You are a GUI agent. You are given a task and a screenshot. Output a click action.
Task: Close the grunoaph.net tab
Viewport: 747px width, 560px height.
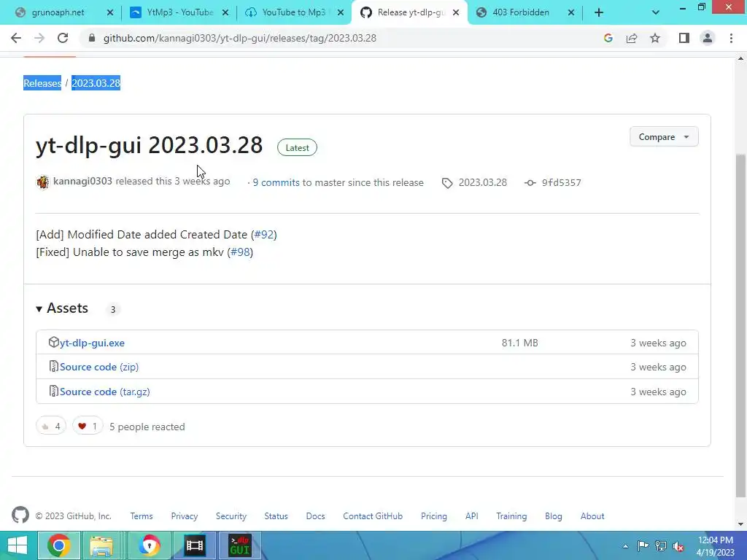coord(110,13)
